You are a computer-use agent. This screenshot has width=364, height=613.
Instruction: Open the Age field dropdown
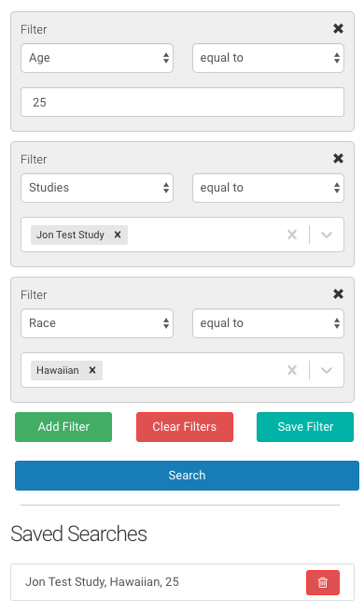coord(97,58)
